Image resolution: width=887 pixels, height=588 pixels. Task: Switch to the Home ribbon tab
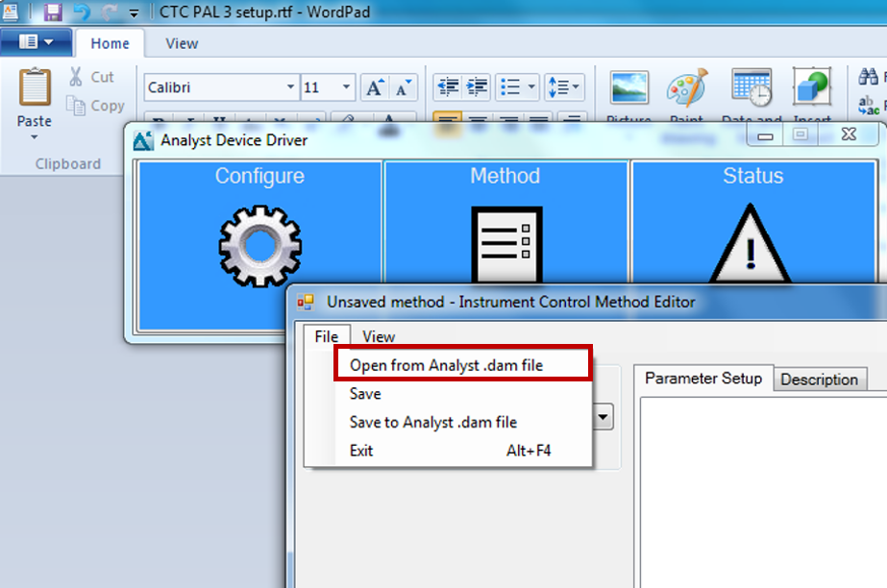tap(110, 43)
